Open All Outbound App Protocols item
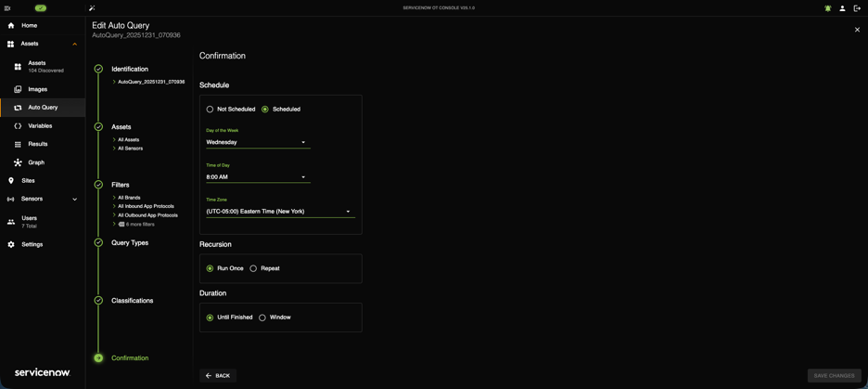 pos(145,215)
